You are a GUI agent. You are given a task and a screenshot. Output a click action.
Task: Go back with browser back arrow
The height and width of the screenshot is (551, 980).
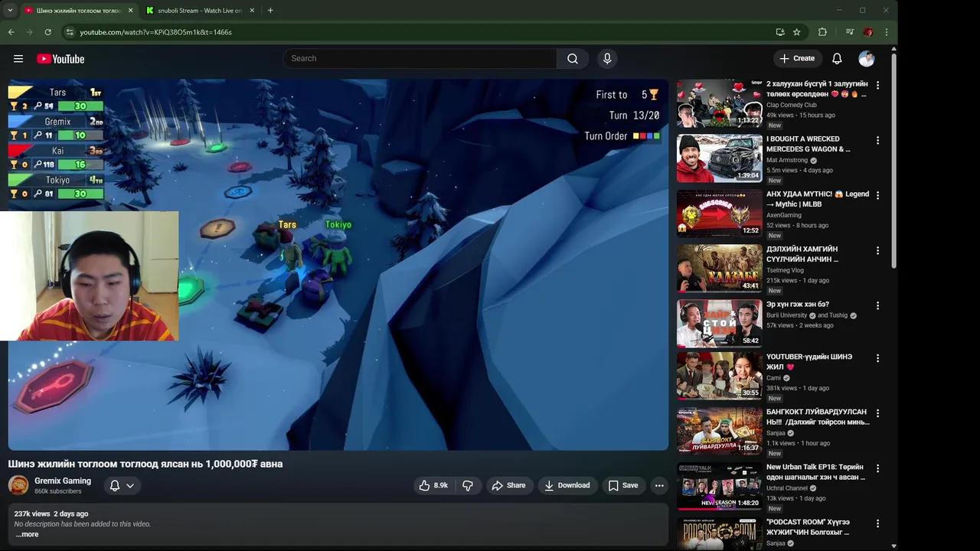coord(11,32)
